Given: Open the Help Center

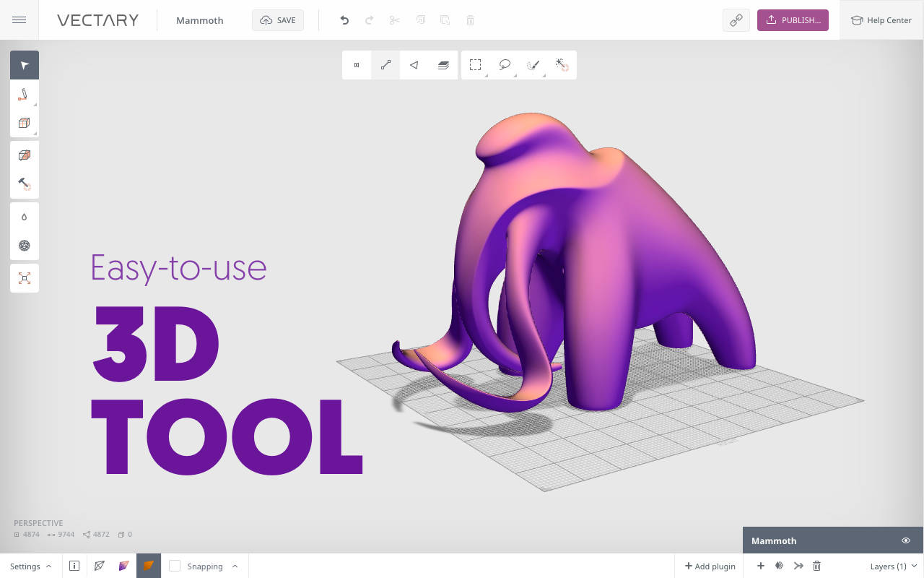Looking at the screenshot, I should pyautogui.click(x=881, y=20).
